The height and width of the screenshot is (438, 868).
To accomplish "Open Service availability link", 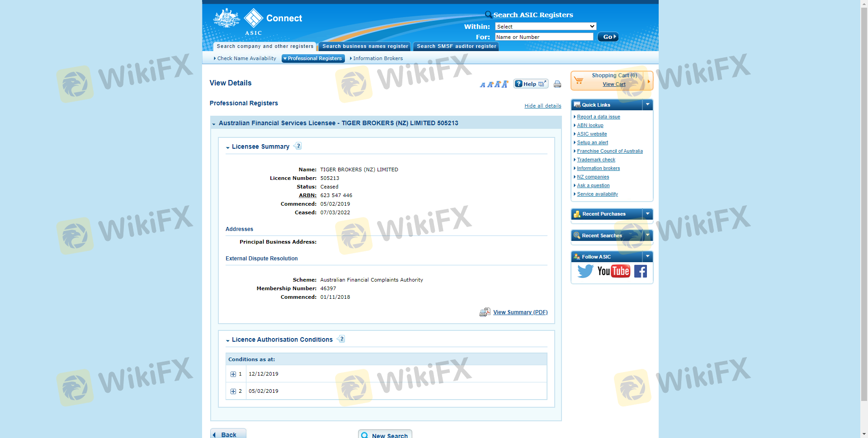I will (x=597, y=194).
